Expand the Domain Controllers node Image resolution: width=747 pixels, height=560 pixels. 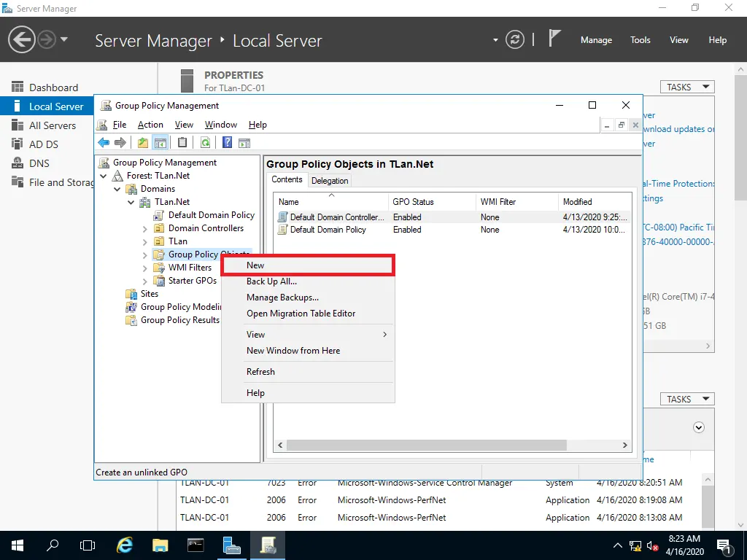point(145,229)
